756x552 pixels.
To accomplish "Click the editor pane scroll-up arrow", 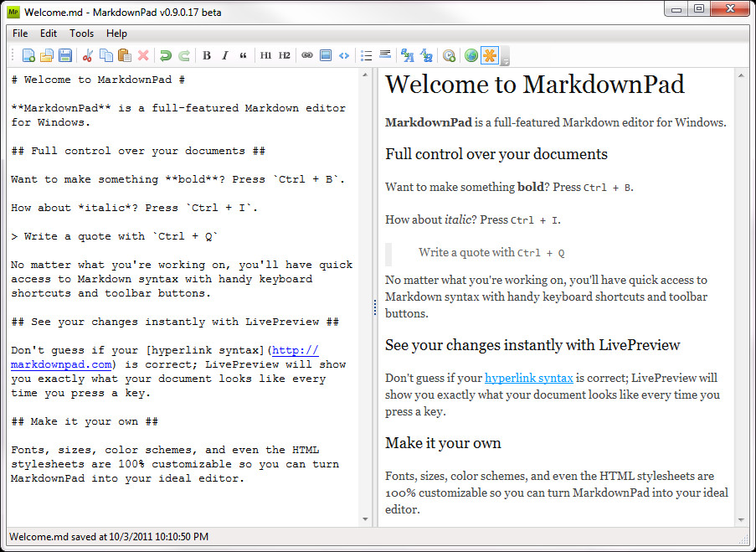I will (365, 75).
